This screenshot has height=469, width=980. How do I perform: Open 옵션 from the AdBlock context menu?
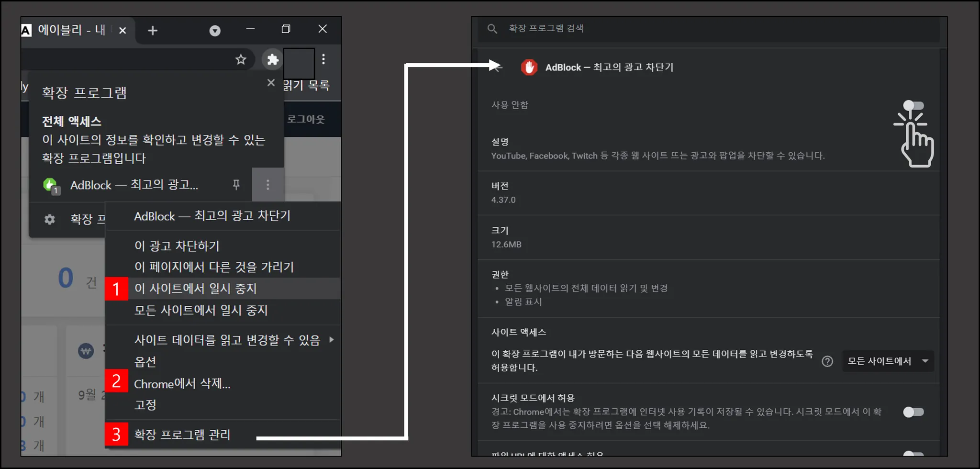click(223, 362)
